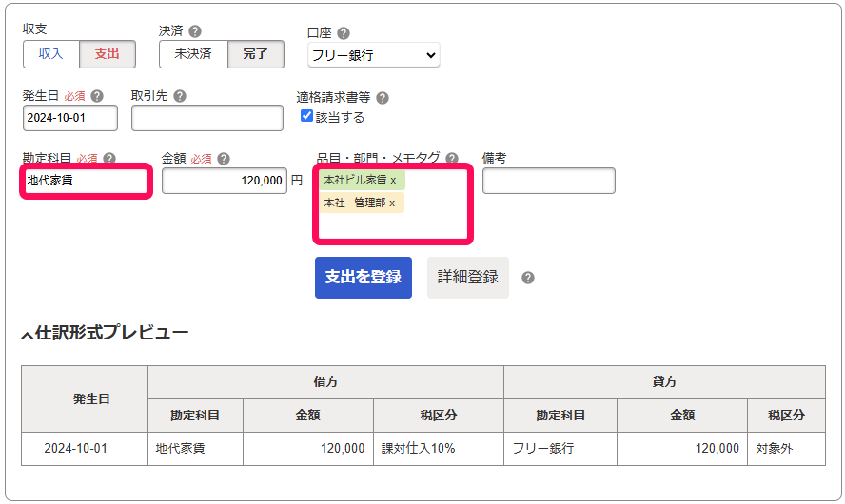Open help icon next to 口座
Viewport: 845px width, 504px height.
[x=344, y=33]
